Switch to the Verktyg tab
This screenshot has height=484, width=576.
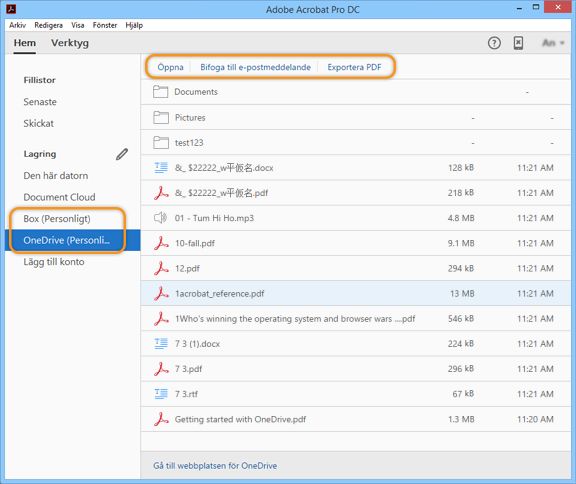(70, 43)
